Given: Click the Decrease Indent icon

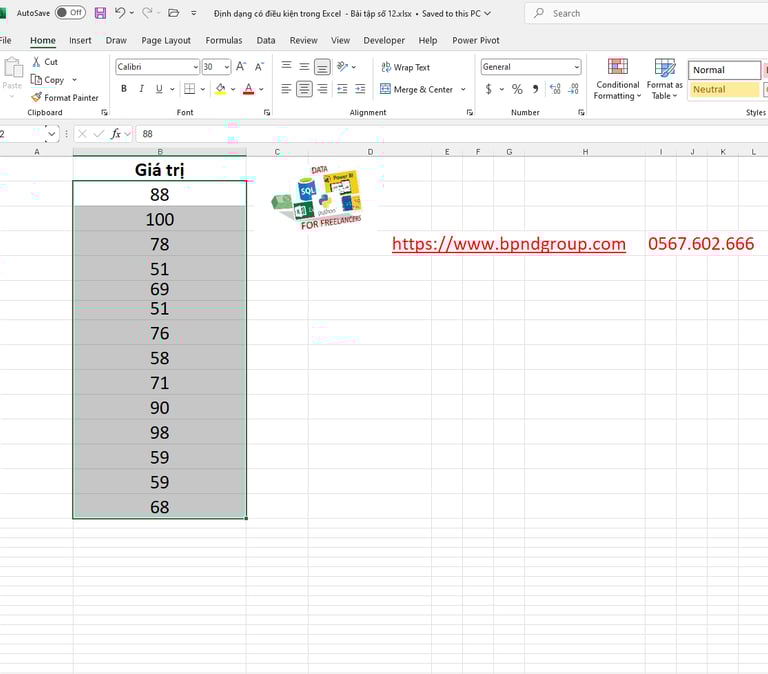Looking at the screenshot, I should [342, 89].
